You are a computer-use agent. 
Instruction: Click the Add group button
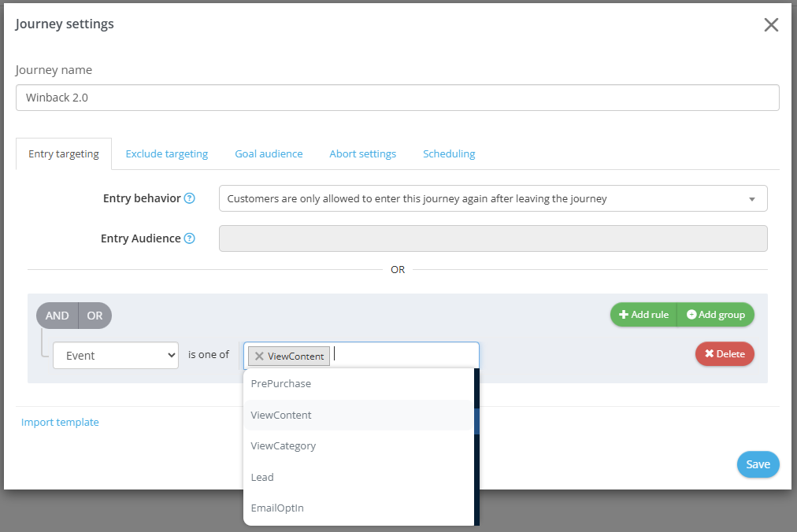click(x=715, y=315)
